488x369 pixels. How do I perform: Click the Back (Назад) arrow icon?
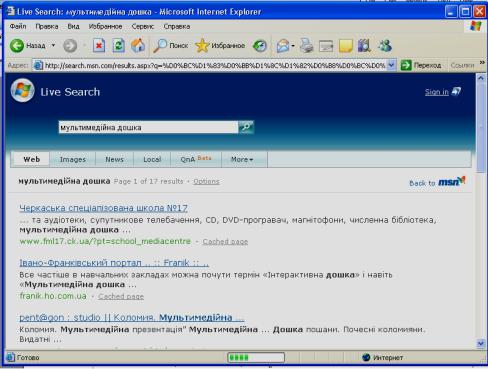17,45
